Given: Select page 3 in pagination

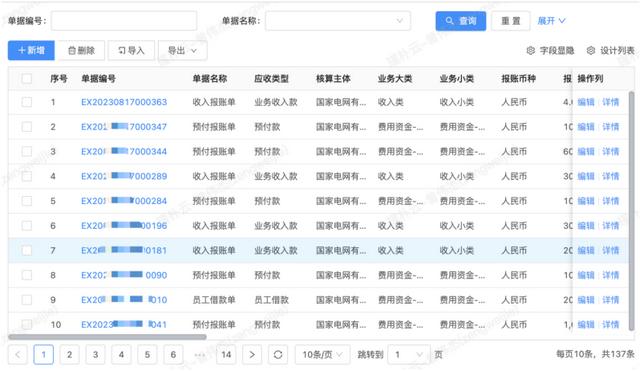Looking at the screenshot, I should point(96,355).
